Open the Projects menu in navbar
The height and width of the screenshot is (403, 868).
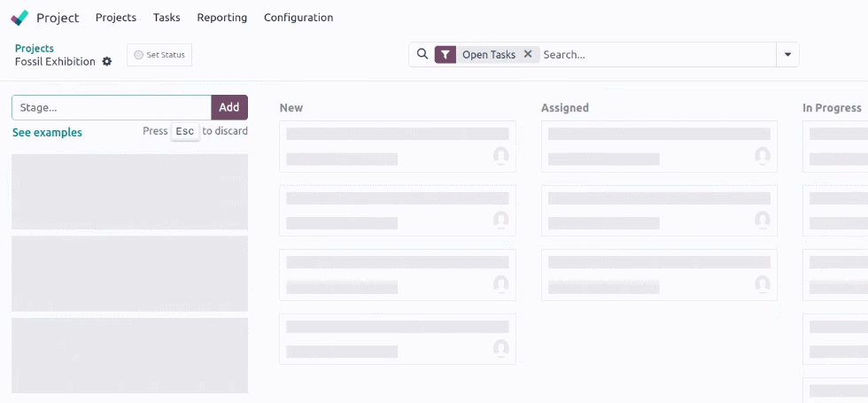[x=116, y=18]
